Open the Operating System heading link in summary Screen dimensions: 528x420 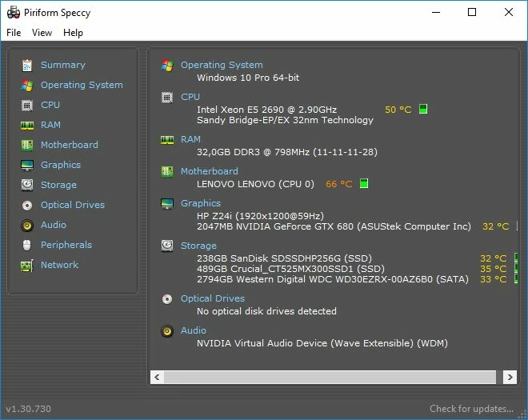(x=222, y=65)
